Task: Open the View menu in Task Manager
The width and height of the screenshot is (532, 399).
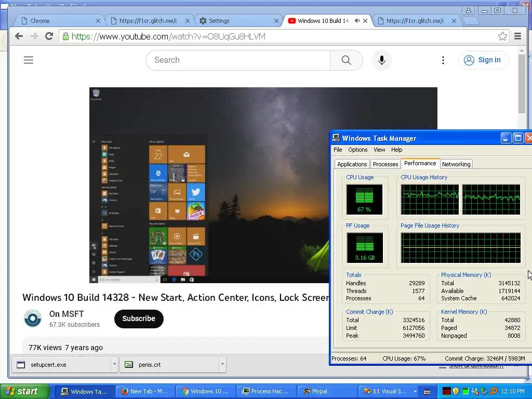Action: click(379, 150)
